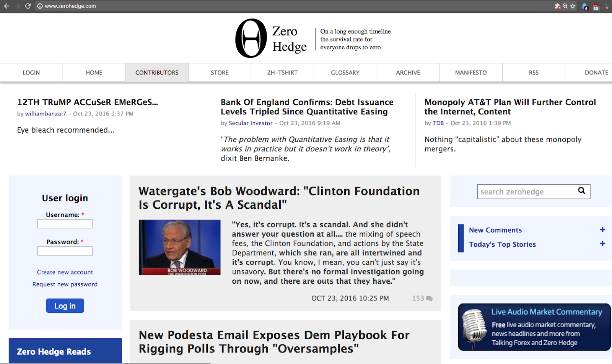Open comments bubble beside 153
The image size is (612, 364).
pyautogui.click(x=429, y=298)
